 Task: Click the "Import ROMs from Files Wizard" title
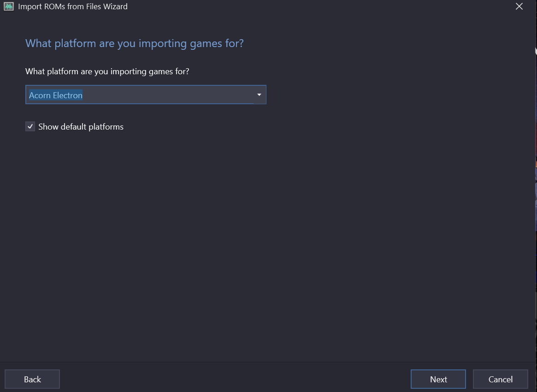(x=73, y=6)
